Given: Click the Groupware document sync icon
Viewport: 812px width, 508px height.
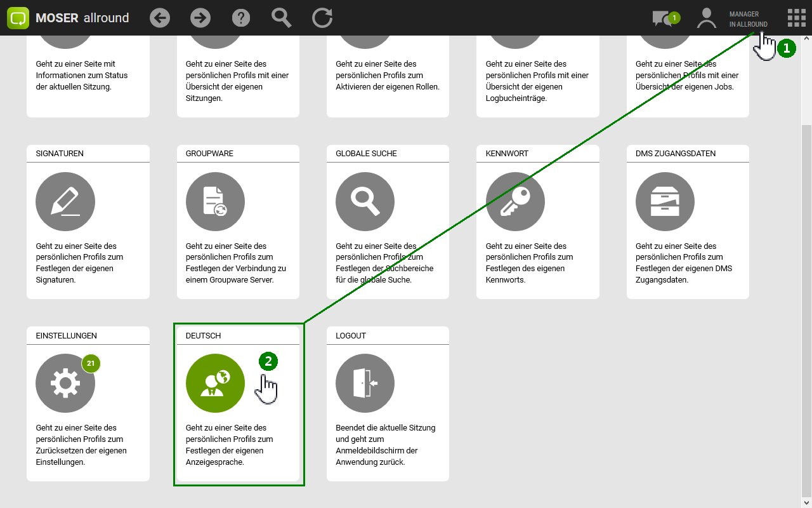Looking at the screenshot, I should (x=215, y=202).
